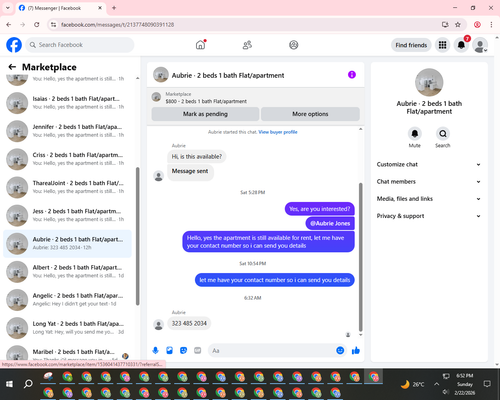Open Long Yat conversation
The width and height of the screenshot is (500, 400).
pyautogui.click(x=67, y=328)
